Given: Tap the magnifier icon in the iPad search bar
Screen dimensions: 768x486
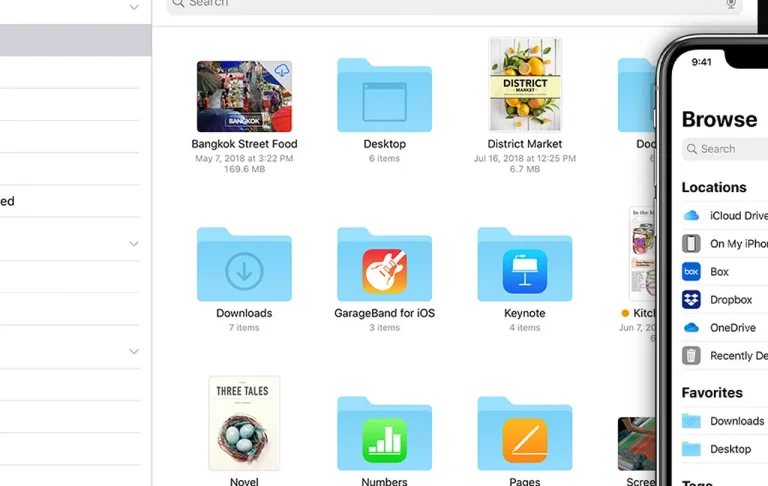Looking at the screenshot, I should (x=178, y=3).
